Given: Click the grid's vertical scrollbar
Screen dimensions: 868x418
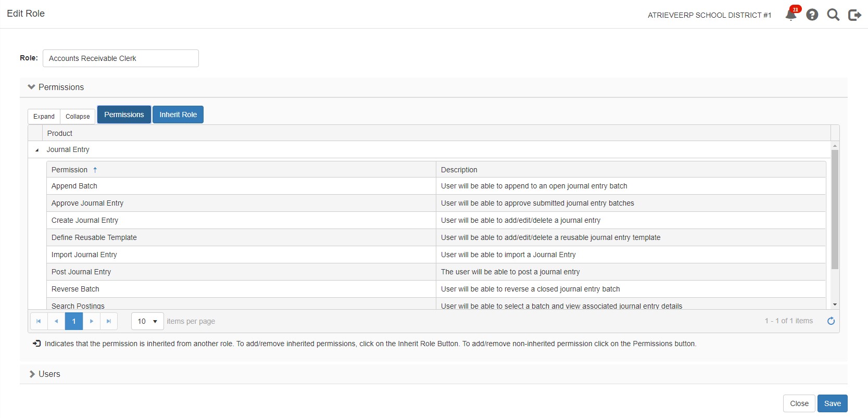Looking at the screenshot, I should point(835,208).
